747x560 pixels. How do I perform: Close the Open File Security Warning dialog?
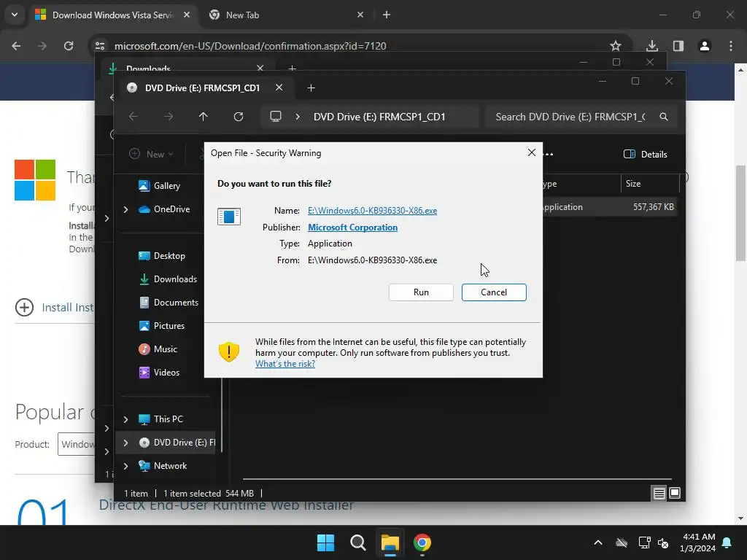coord(531,153)
